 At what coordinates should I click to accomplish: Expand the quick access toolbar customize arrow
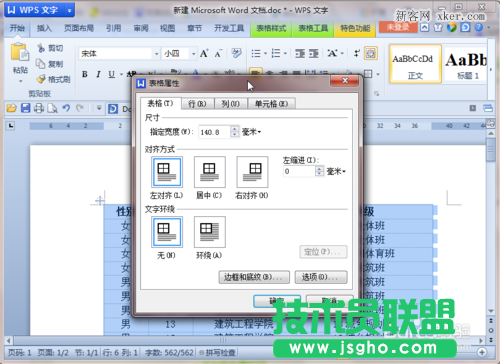[x=99, y=108]
